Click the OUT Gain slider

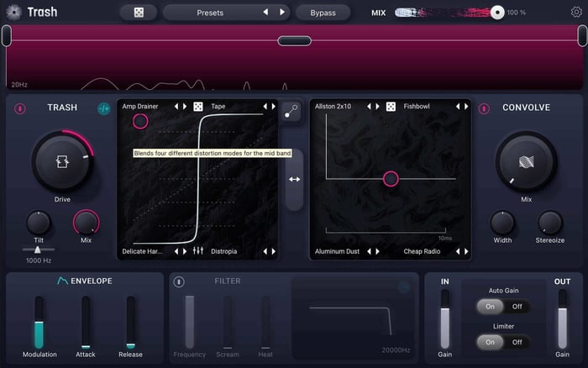(562, 319)
